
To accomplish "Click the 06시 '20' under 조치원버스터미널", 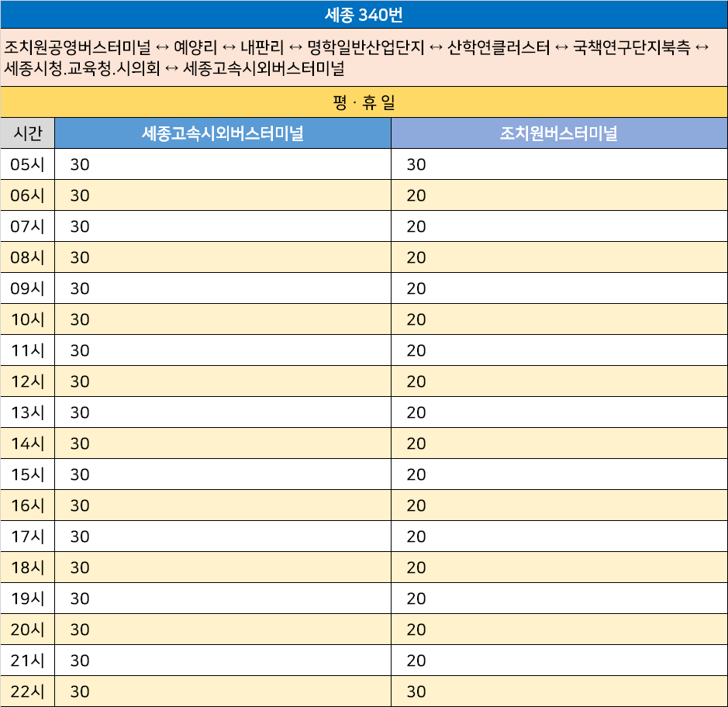I will [x=416, y=195].
